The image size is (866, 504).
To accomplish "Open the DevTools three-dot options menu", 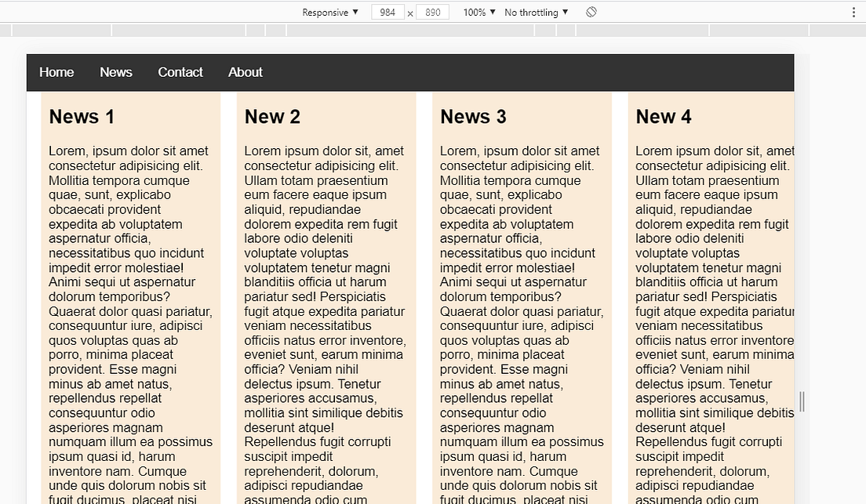I will click(x=855, y=12).
